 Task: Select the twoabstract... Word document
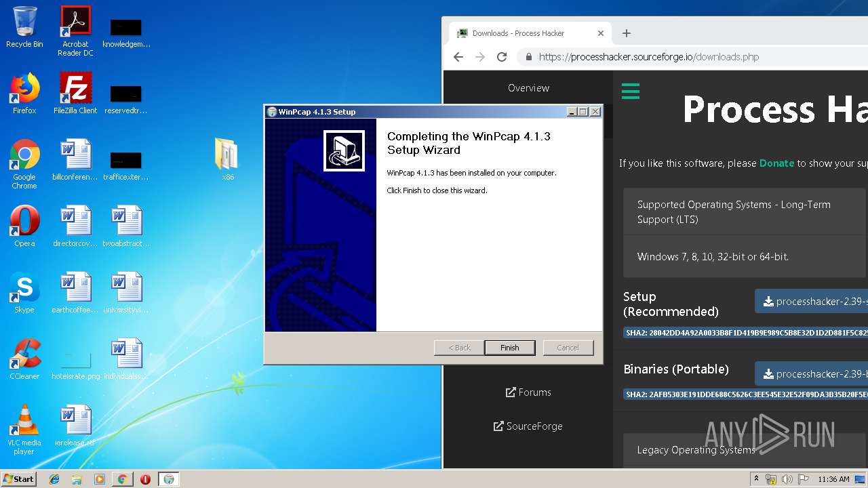126,226
